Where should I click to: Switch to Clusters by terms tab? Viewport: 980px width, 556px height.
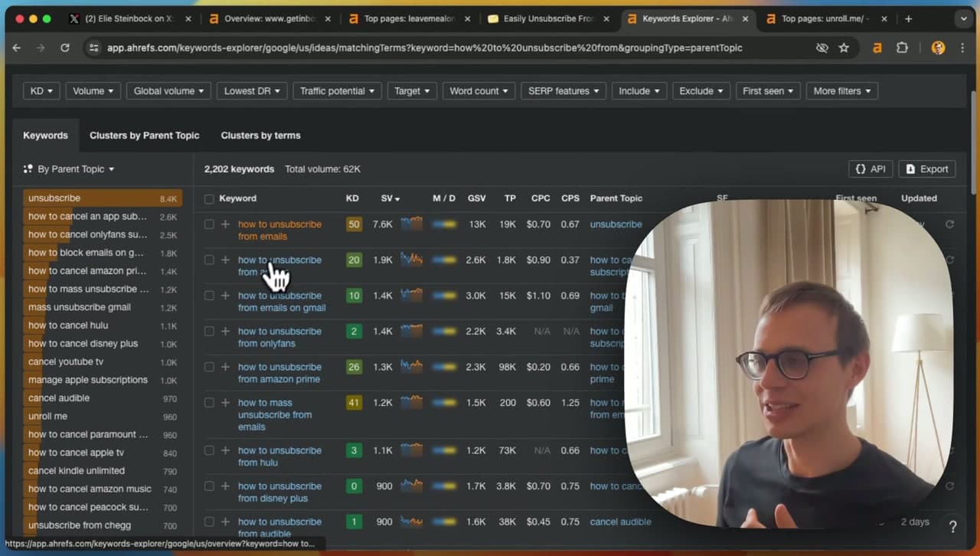pyautogui.click(x=260, y=136)
